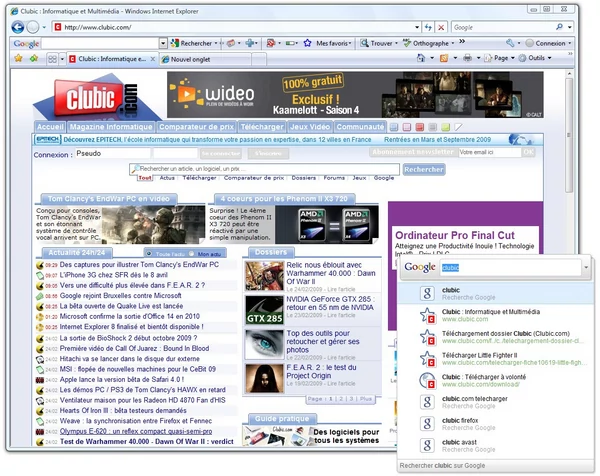
Task: Select the 'clubic firefox' Google suggestion
Action: [496, 424]
